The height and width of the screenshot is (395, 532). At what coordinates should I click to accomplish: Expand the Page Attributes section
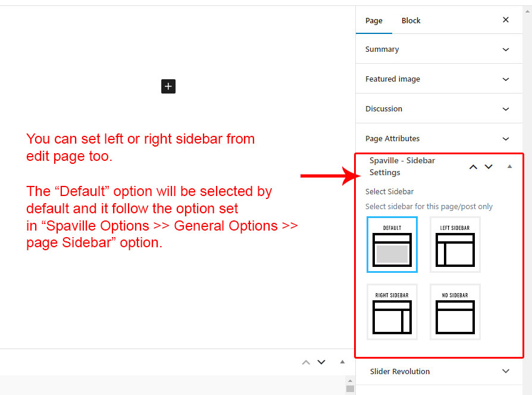[x=439, y=139]
